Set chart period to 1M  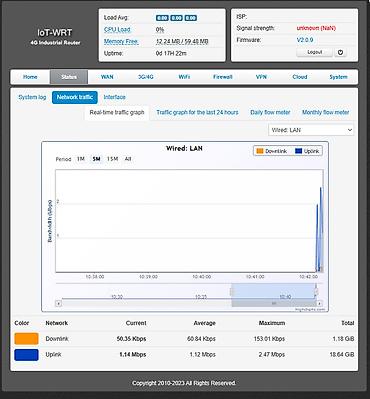pos(80,159)
